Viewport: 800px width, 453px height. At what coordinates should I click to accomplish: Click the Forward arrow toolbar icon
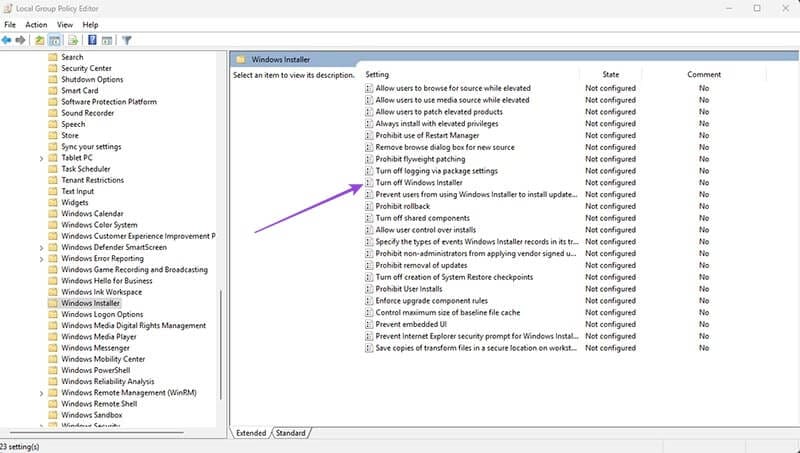[21, 40]
